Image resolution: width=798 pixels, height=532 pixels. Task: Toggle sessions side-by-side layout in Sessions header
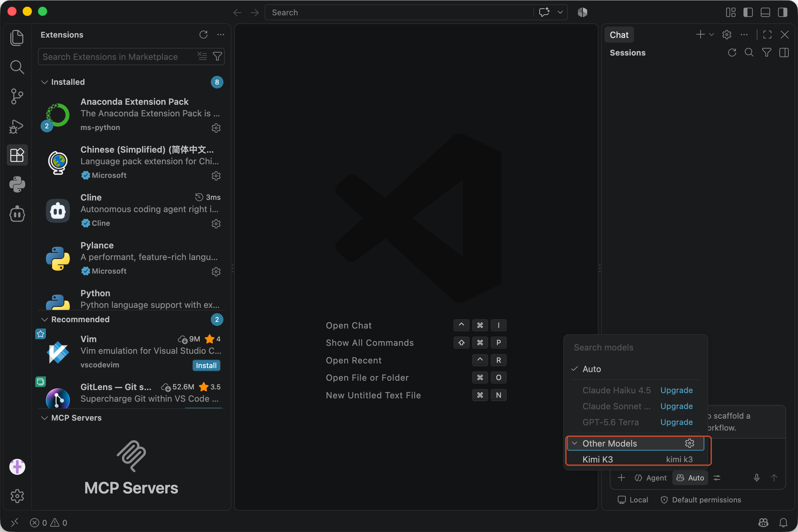pyautogui.click(x=784, y=53)
